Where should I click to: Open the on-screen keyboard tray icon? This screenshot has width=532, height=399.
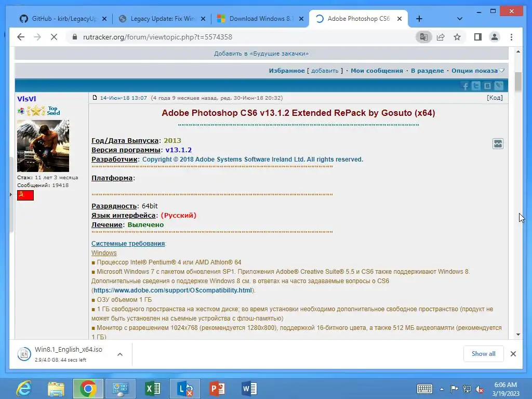424,389
